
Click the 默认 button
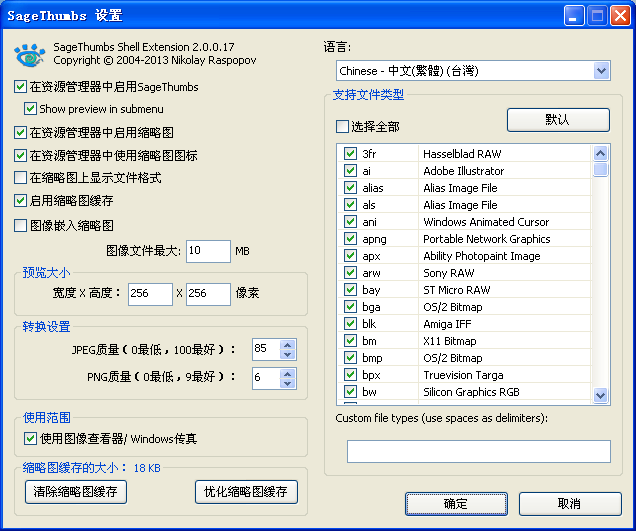(x=558, y=120)
